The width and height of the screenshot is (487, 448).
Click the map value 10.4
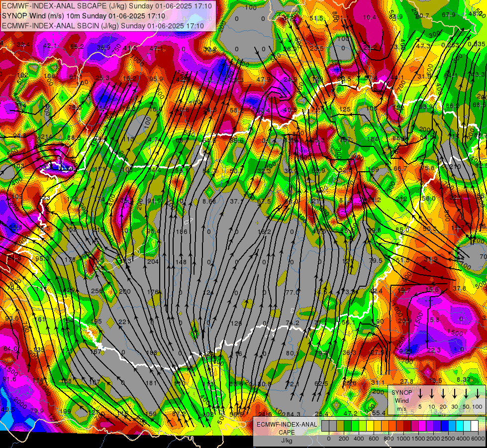370,17
